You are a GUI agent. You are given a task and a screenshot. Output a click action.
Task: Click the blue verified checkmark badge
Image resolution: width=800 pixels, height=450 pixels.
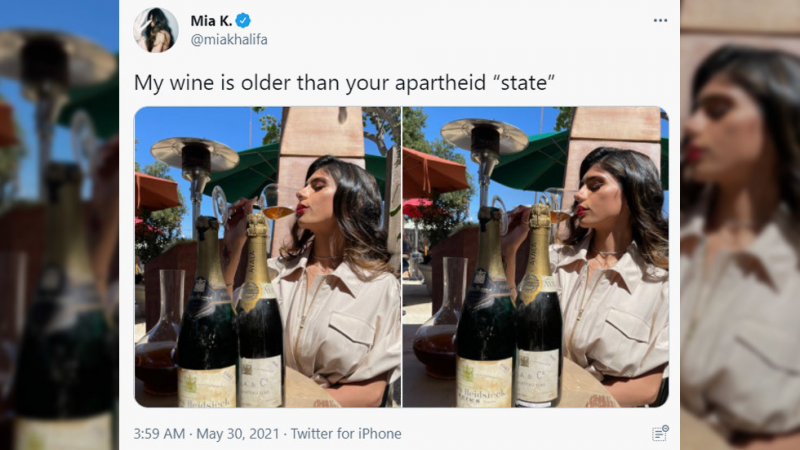243,20
